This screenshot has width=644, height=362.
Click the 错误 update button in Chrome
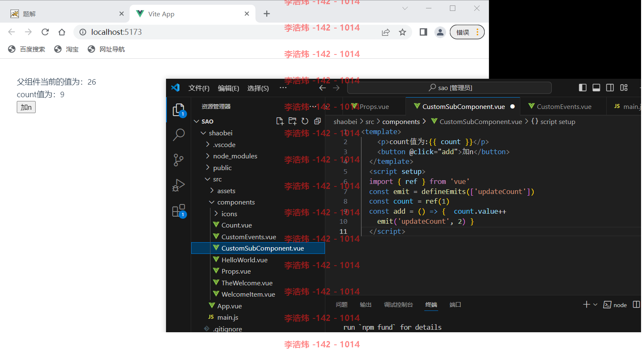pos(467,32)
